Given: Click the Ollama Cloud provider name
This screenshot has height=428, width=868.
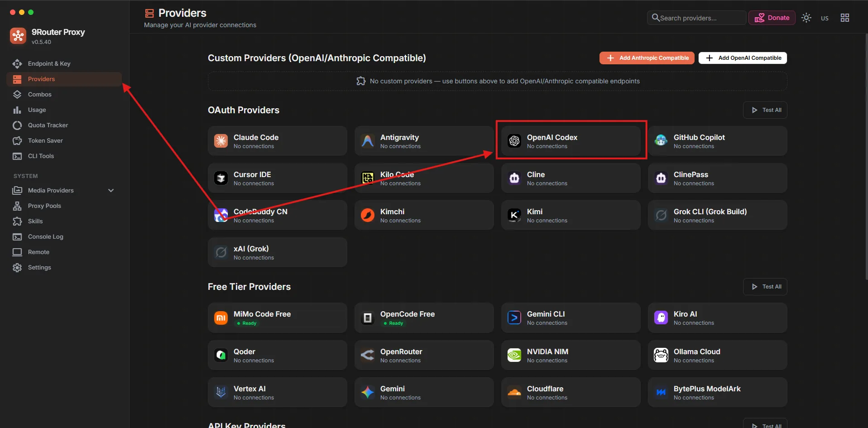Looking at the screenshot, I should click(x=697, y=351).
